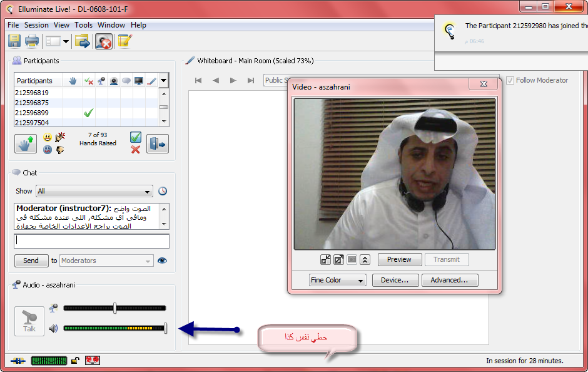Adjust the microphone level slider

point(114,308)
